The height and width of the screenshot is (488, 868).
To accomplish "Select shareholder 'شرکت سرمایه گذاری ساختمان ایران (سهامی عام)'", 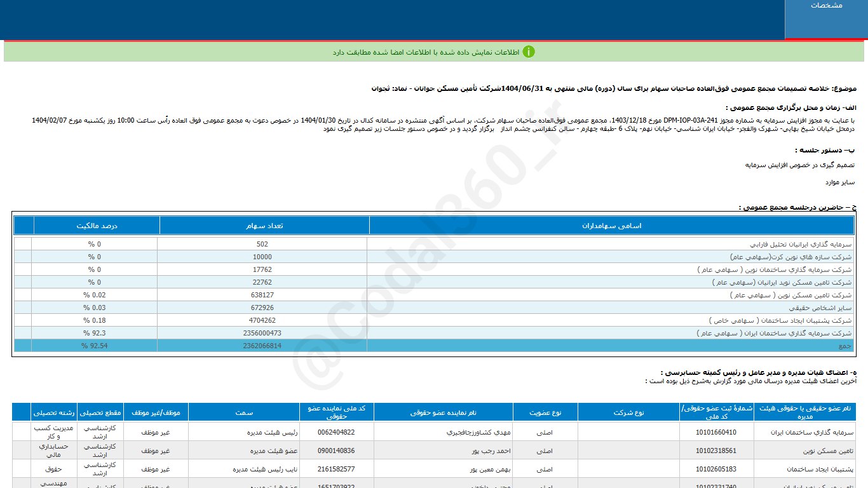I will [x=774, y=333].
